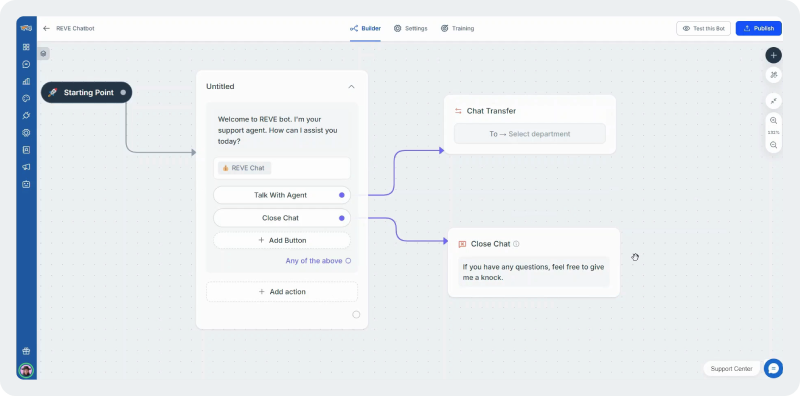Click the Close Chat node title

(490, 244)
